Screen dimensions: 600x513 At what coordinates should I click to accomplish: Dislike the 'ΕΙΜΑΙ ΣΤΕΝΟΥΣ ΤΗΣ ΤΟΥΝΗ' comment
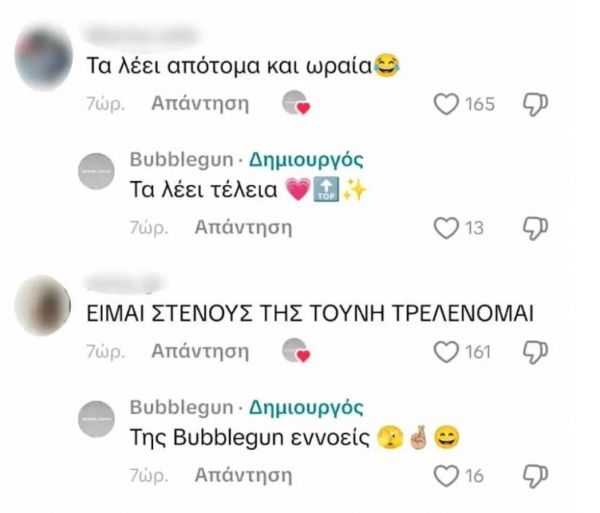535,352
